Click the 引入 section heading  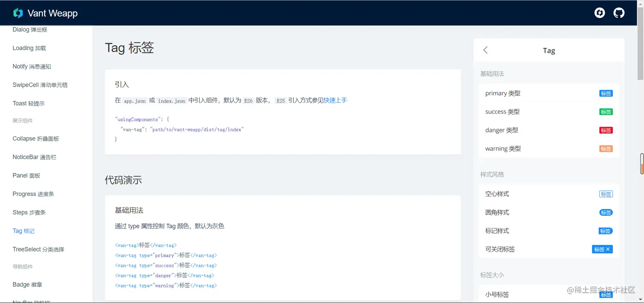(x=122, y=84)
